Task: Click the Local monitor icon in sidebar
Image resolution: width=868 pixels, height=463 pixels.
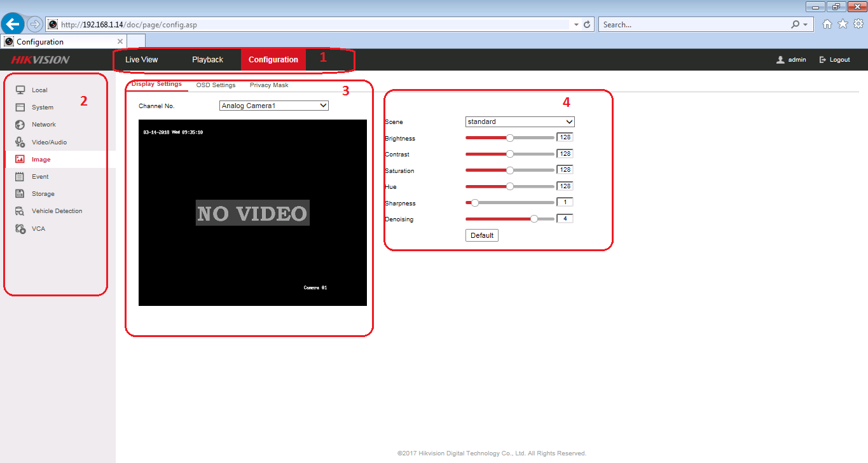Action: click(20, 90)
